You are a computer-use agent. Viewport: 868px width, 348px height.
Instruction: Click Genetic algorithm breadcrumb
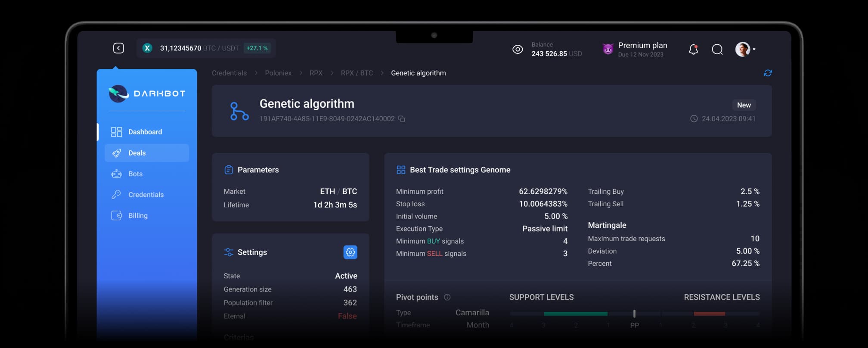click(x=418, y=73)
